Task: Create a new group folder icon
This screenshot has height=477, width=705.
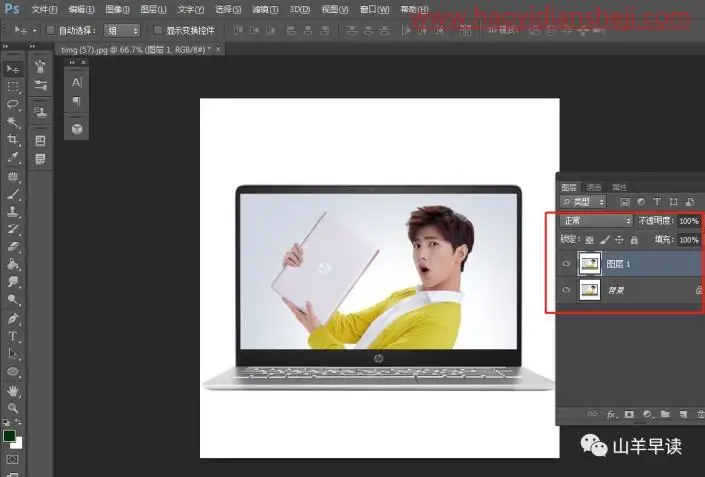Action: coord(665,414)
